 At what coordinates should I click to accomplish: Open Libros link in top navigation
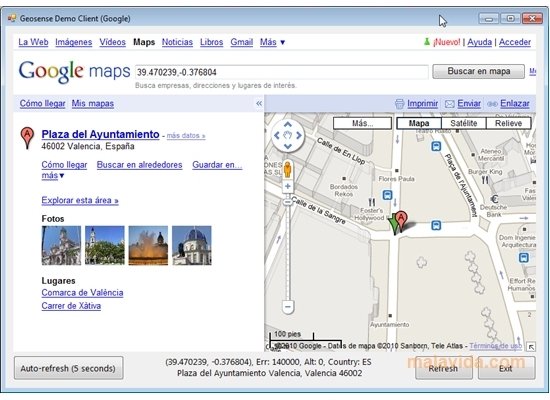point(212,42)
